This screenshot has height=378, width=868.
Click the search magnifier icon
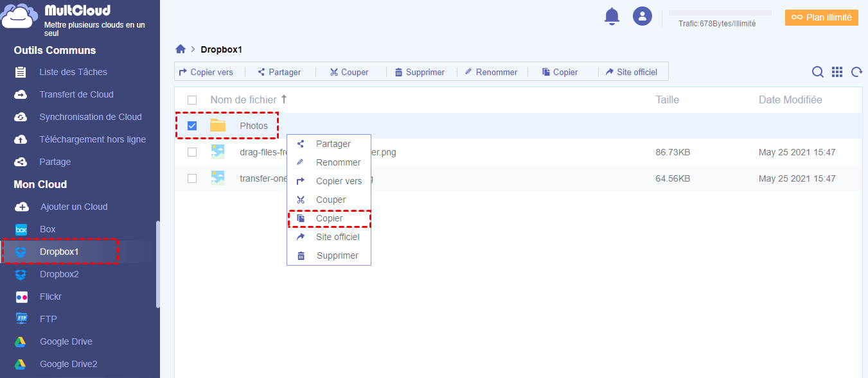tap(818, 72)
